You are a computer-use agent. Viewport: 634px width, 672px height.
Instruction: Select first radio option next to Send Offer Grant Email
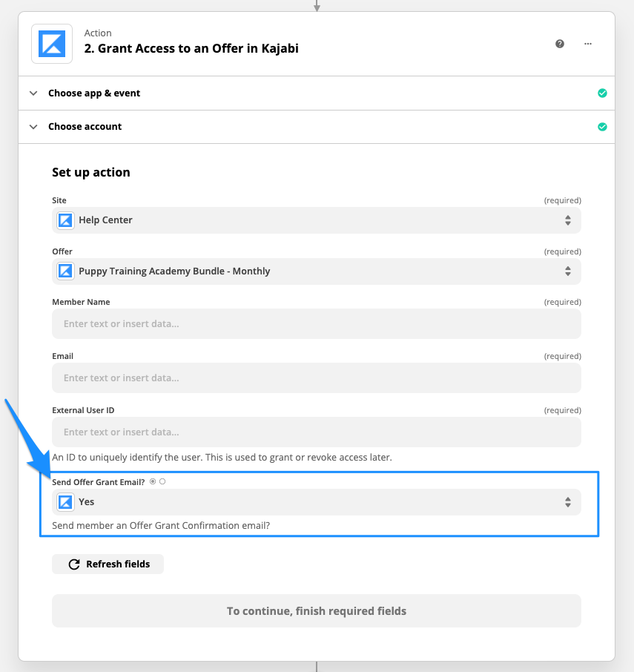click(x=153, y=481)
